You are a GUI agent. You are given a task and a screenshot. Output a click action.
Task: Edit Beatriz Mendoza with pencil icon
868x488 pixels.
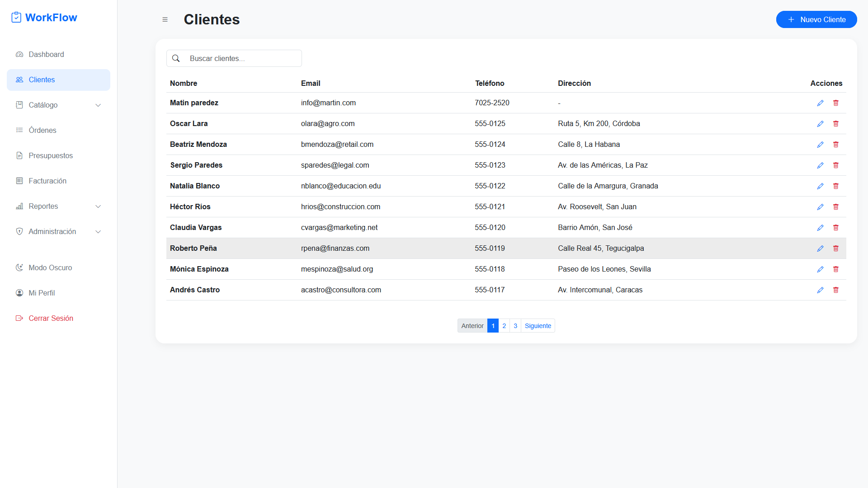820,145
